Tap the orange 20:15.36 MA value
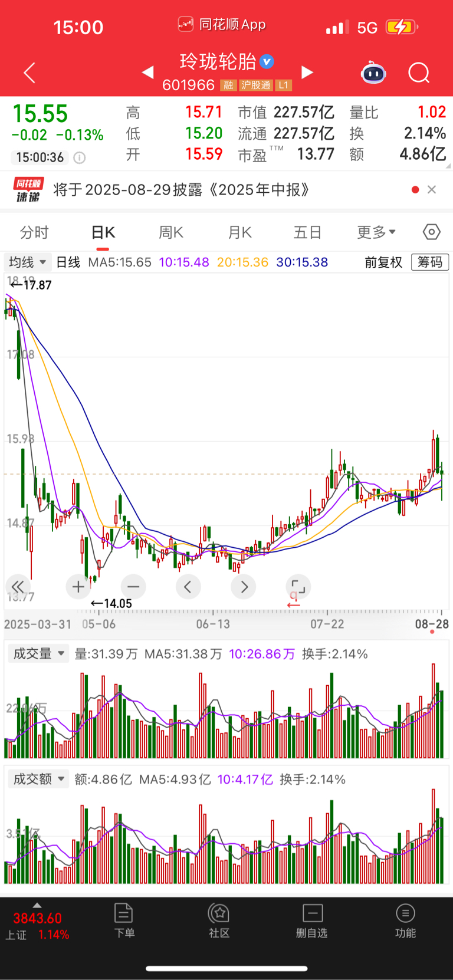453x980 pixels. 242,262
